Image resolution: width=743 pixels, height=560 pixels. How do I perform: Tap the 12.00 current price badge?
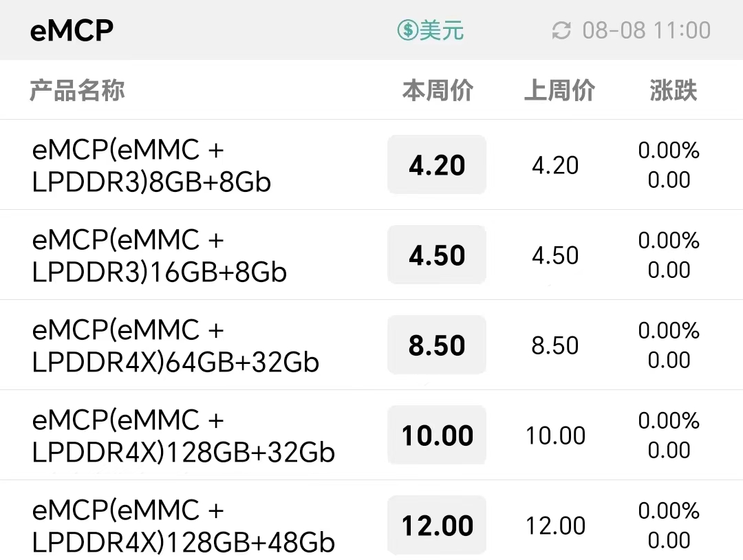pos(437,525)
